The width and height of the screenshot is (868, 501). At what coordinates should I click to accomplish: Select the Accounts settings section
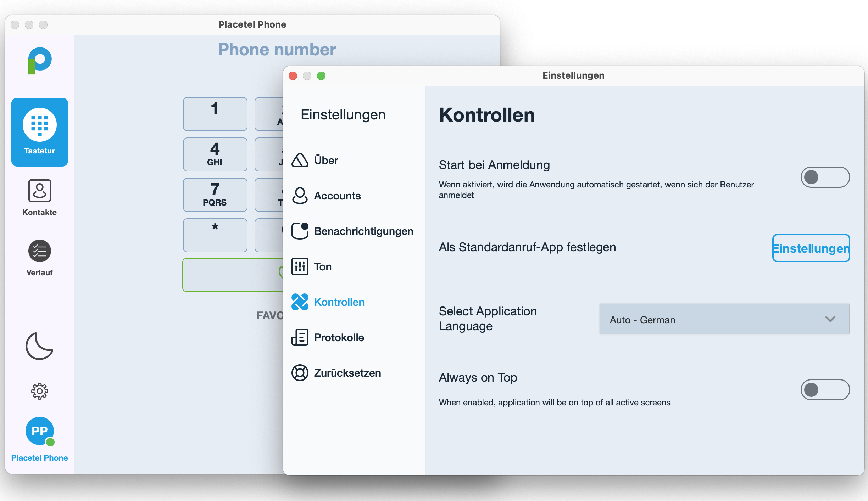click(337, 196)
